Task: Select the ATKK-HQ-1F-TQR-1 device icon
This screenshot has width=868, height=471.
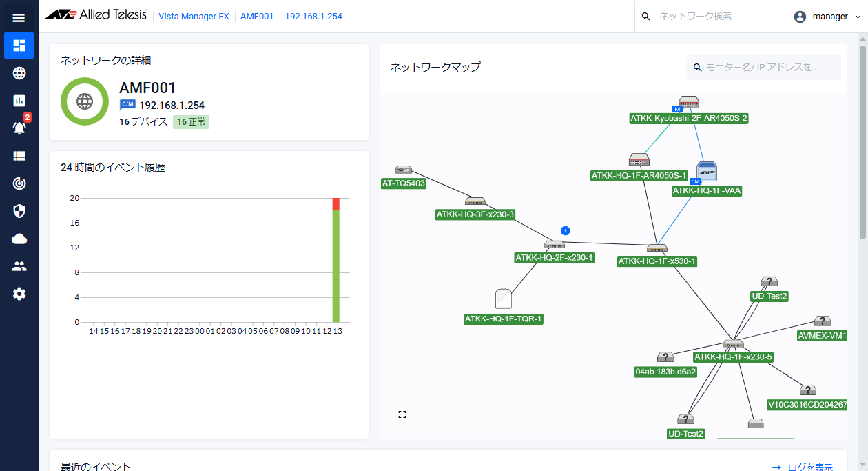Action: coord(504,299)
